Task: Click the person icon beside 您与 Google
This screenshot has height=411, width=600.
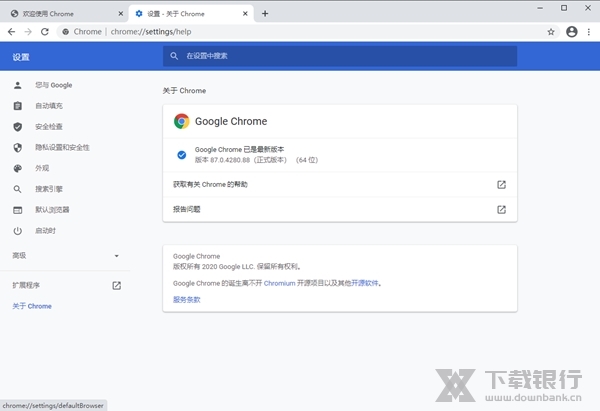Action: point(18,85)
